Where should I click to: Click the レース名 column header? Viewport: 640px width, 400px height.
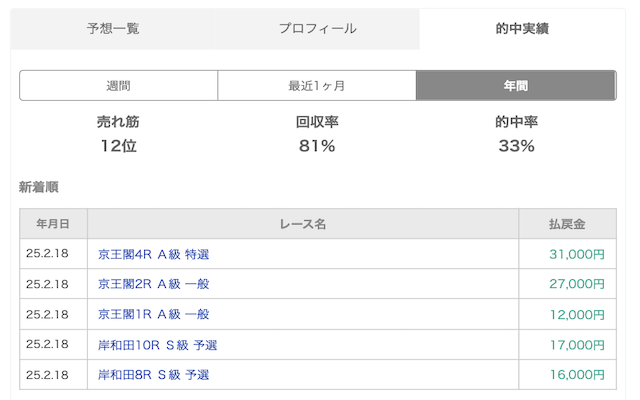click(303, 224)
